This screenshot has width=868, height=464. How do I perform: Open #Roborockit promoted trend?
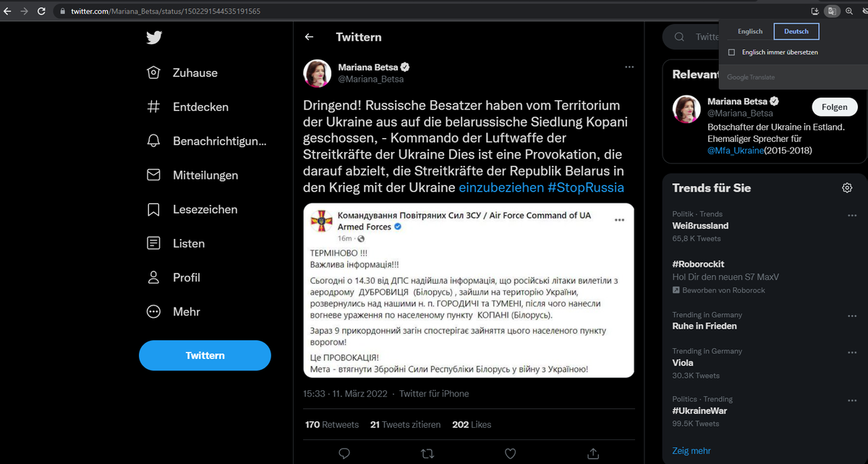coord(698,264)
